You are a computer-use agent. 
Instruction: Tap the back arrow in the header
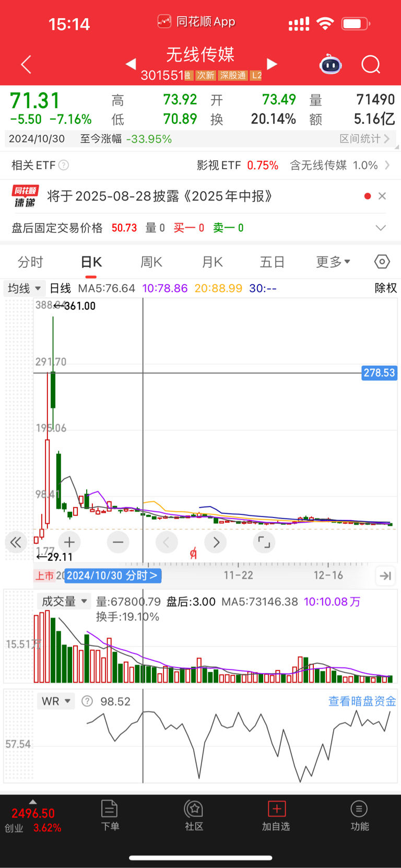[x=26, y=64]
